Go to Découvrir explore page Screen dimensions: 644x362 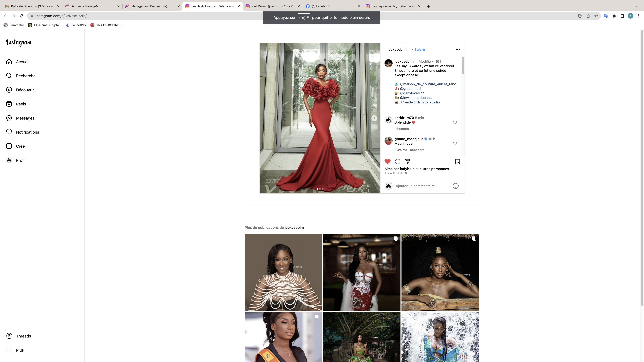click(25, 90)
